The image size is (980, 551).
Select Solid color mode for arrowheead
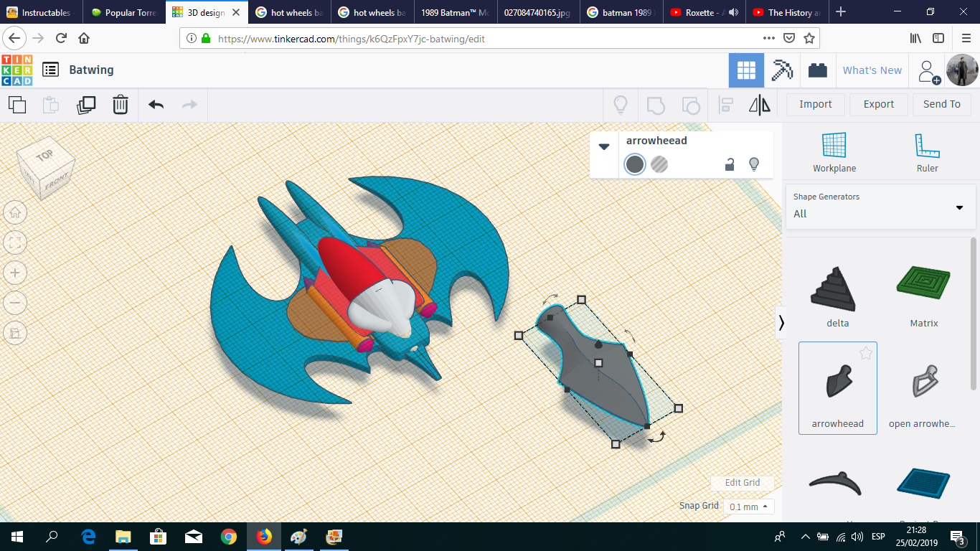635,164
